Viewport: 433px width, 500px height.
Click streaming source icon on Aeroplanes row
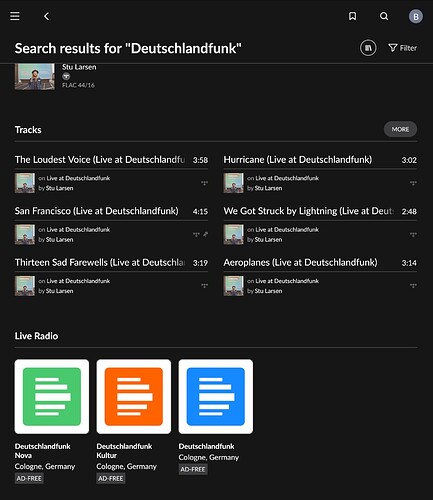413,286
